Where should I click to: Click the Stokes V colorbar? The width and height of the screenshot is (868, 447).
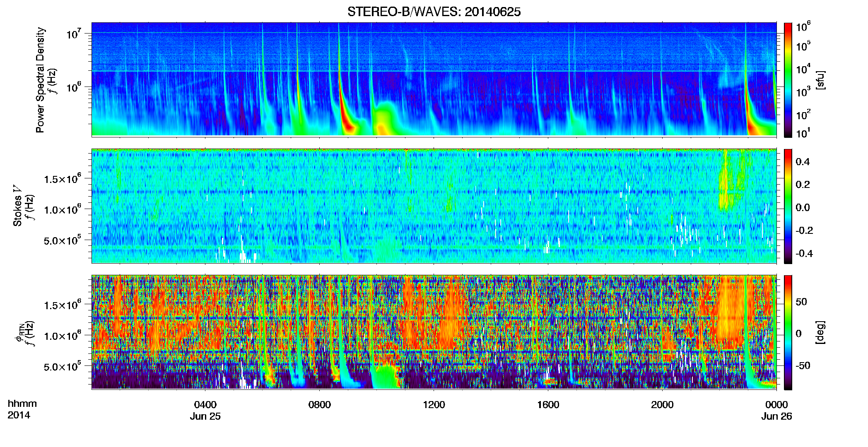click(788, 206)
